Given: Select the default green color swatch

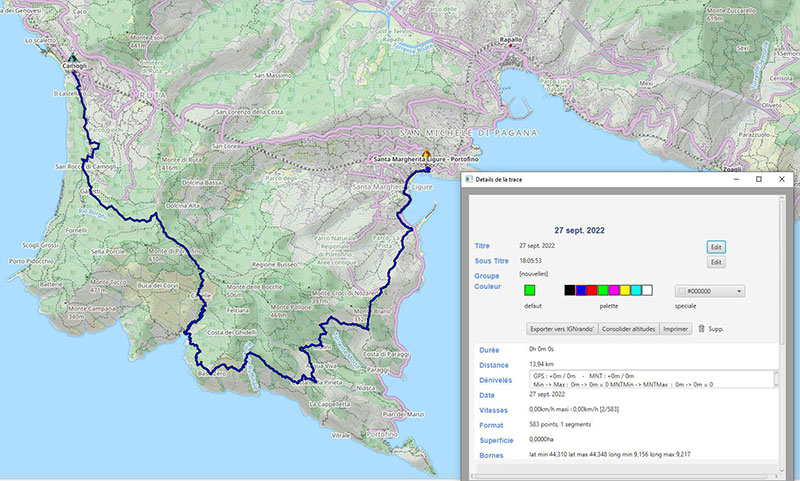Looking at the screenshot, I should pos(530,290).
